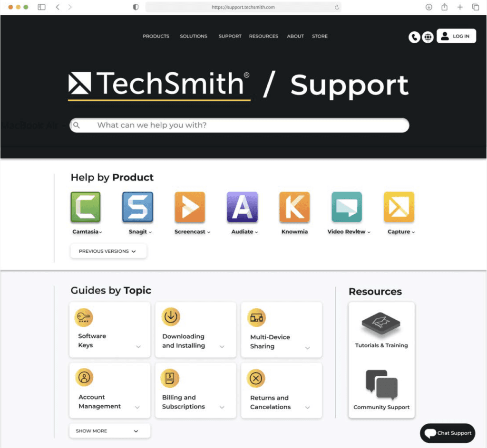Click the Knowmia label link
This screenshot has width=487, height=448.
[x=294, y=232]
